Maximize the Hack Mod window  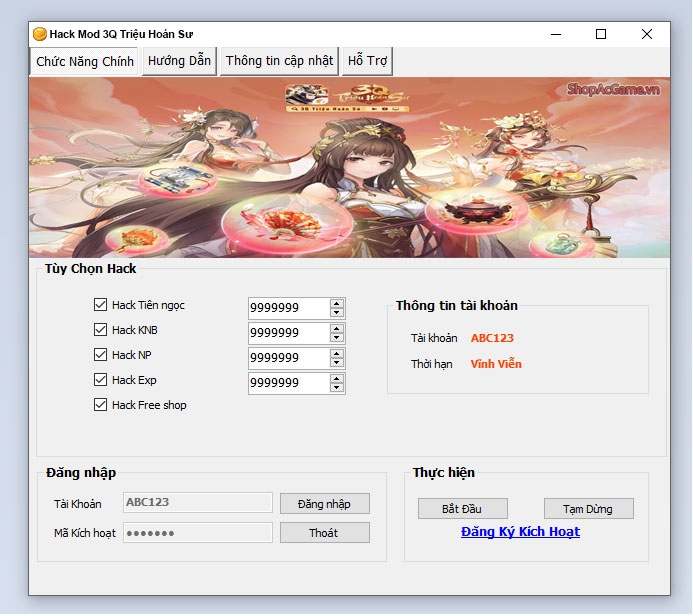pyautogui.click(x=601, y=34)
